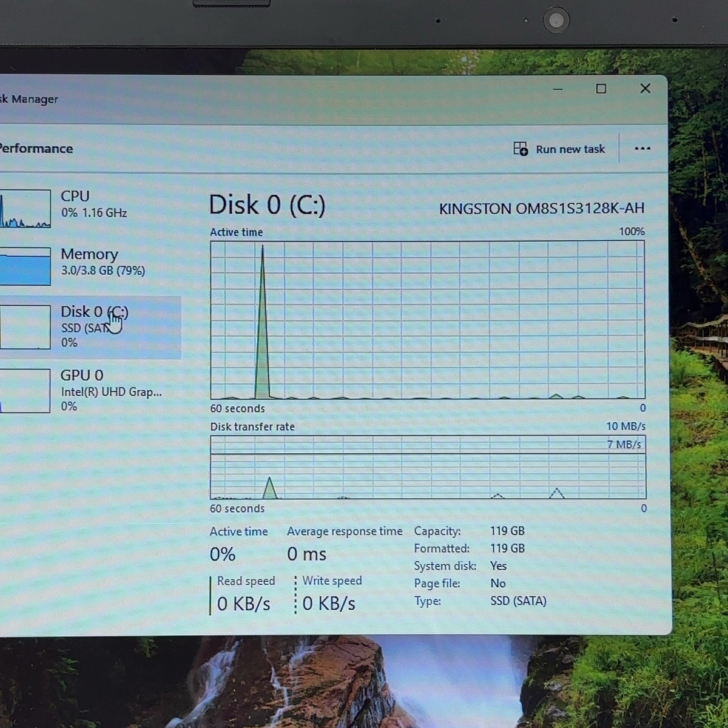Image resolution: width=728 pixels, height=728 pixels.
Task: Click the Formatted 119 GB value
Action: 507,548
